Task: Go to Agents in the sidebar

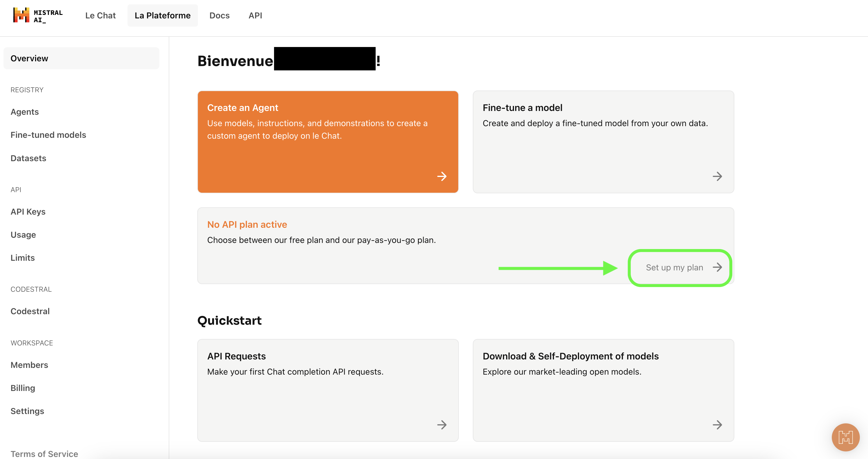Action: pos(25,112)
